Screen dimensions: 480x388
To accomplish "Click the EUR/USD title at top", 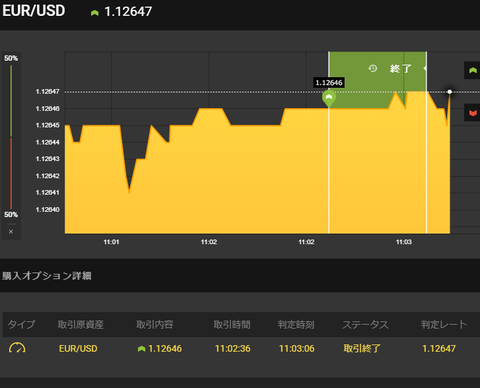I will click(x=34, y=11).
